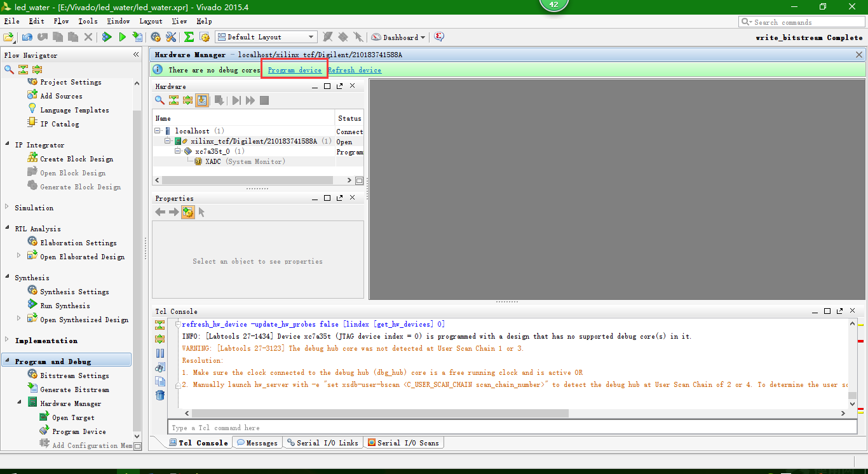The width and height of the screenshot is (868, 474).
Task: Click Open Target under Hardware Manager
Action: coord(73,417)
